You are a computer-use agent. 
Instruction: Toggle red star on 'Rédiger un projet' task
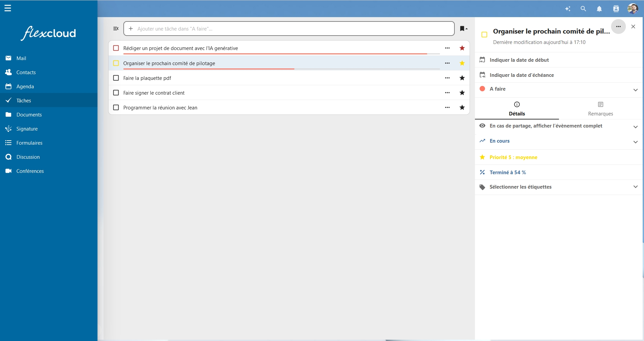coord(462,48)
